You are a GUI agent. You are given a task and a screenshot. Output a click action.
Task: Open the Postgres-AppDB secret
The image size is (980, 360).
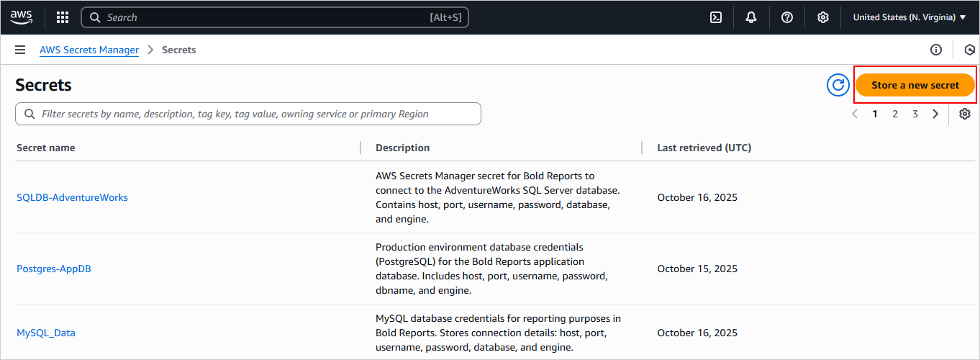click(x=54, y=269)
